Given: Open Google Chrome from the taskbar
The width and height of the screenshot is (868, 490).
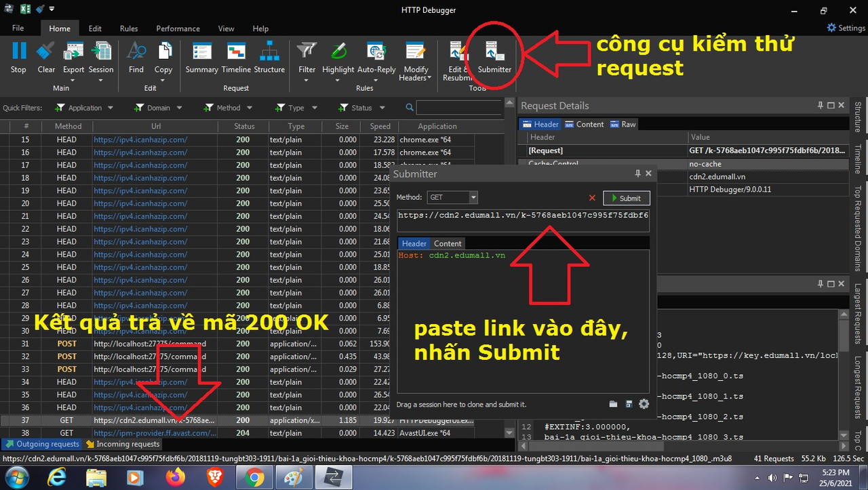Looking at the screenshot, I should point(254,478).
